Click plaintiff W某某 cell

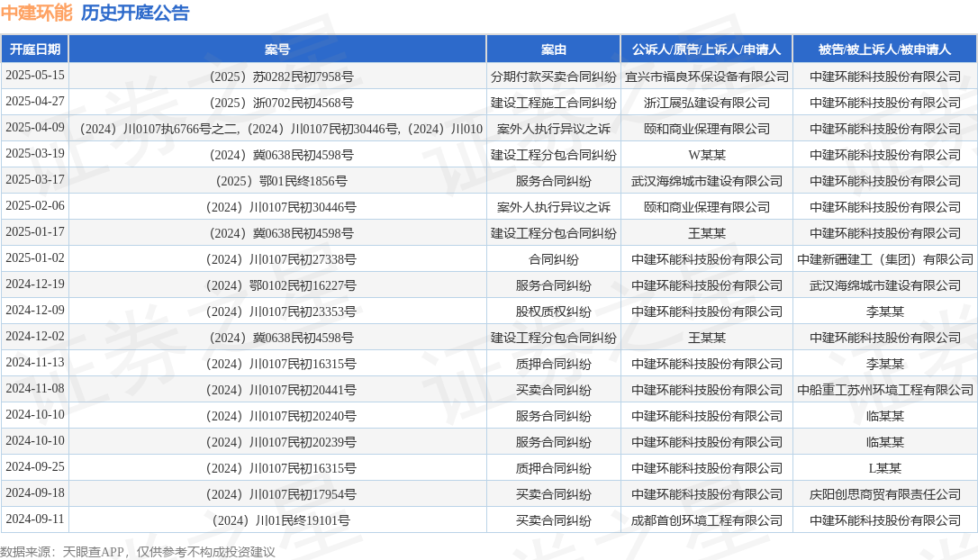point(707,155)
